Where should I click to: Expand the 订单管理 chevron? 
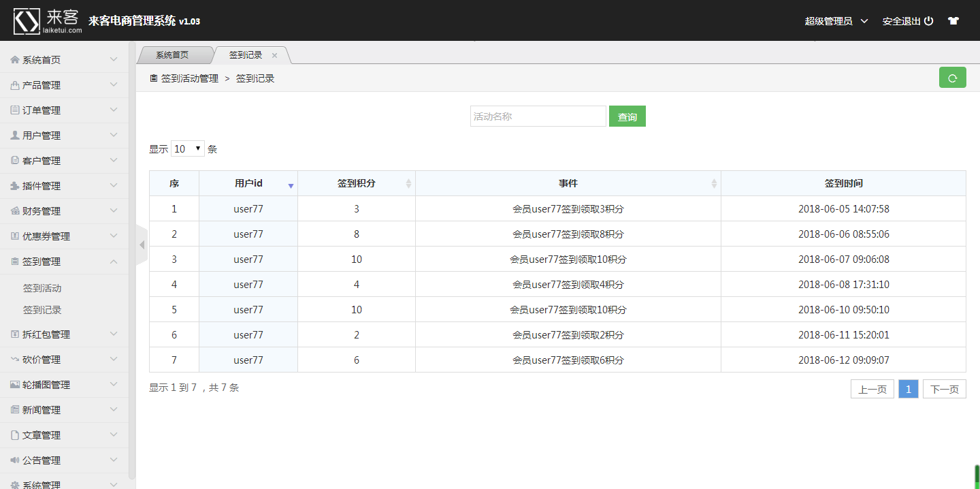114,110
